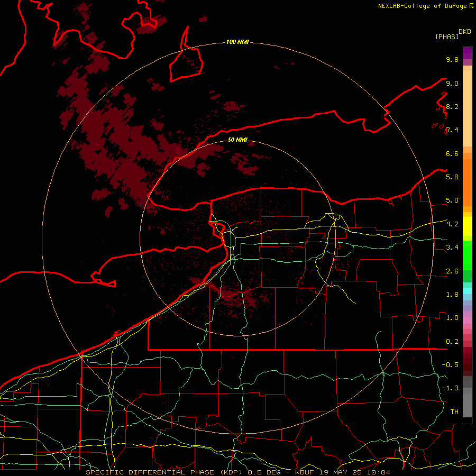
Task: Click the 9.0 legend value
Action: pyautogui.click(x=452, y=83)
